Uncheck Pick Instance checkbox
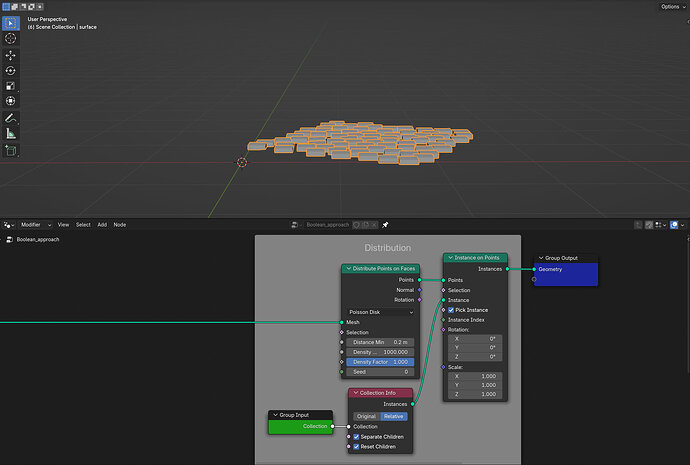This screenshot has width=690, height=465. [x=451, y=310]
